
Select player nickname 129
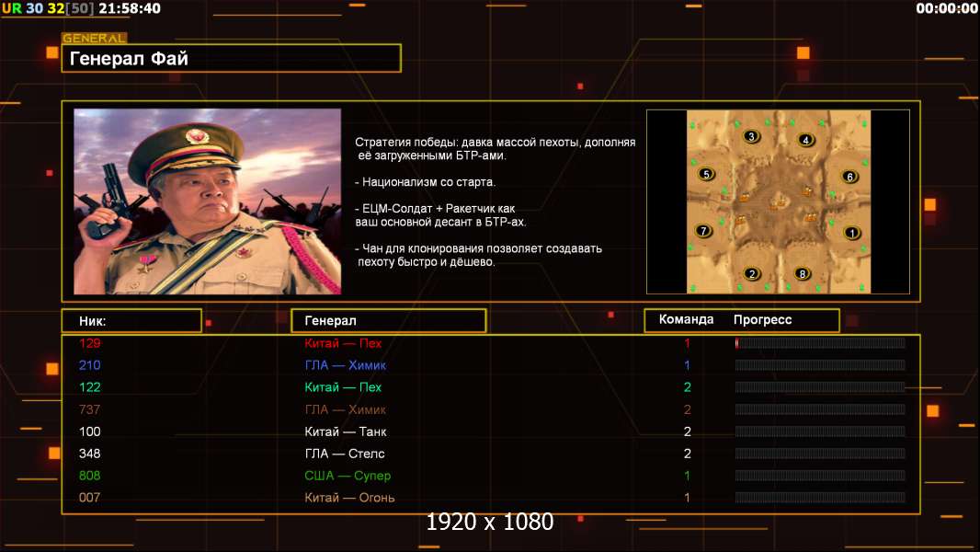[89, 342]
